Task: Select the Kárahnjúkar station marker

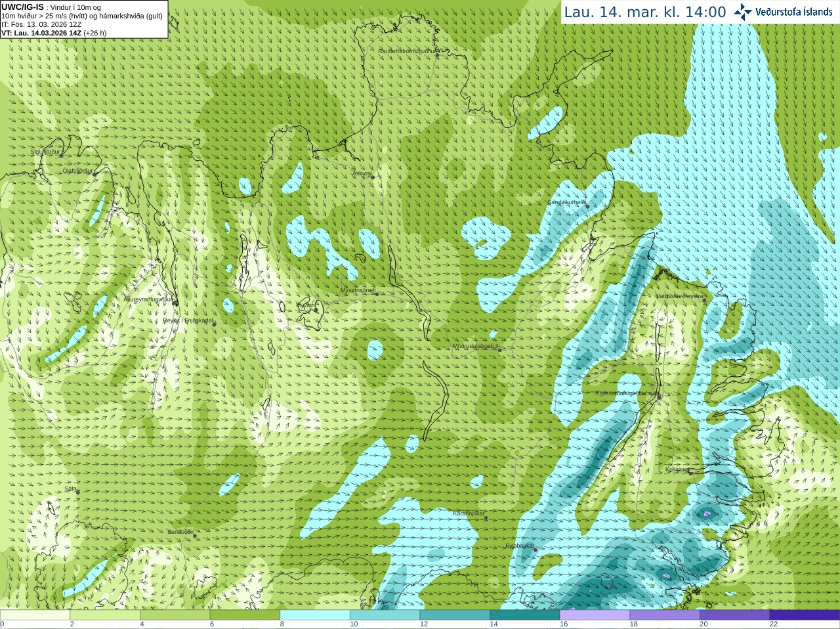Action: click(486, 518)
